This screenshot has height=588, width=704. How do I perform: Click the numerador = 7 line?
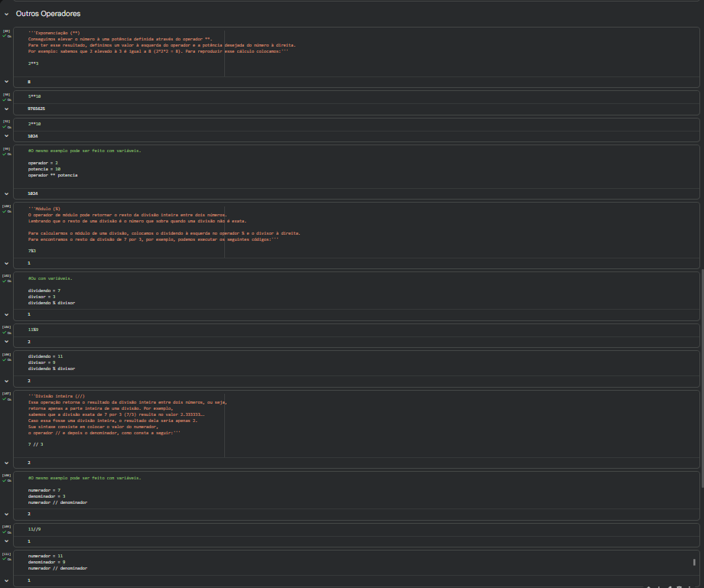tap(44, 490)
